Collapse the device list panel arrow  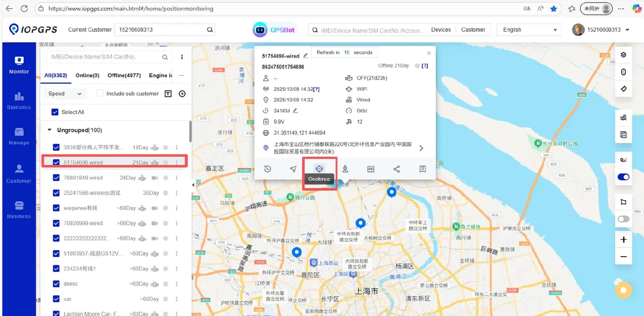(193, 185)
